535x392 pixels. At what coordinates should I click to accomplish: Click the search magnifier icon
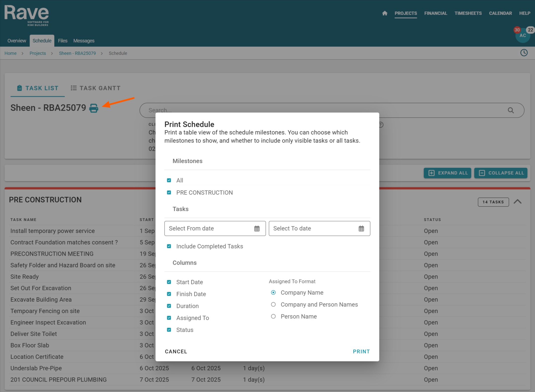pyautogui.click(x=511, y=110)
